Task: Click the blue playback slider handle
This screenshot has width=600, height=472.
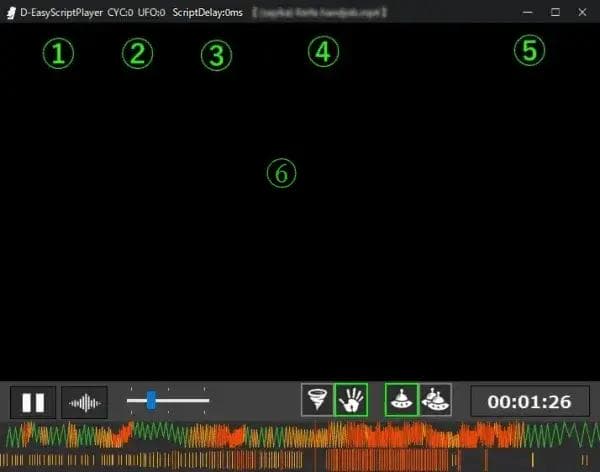Action: 151,400
